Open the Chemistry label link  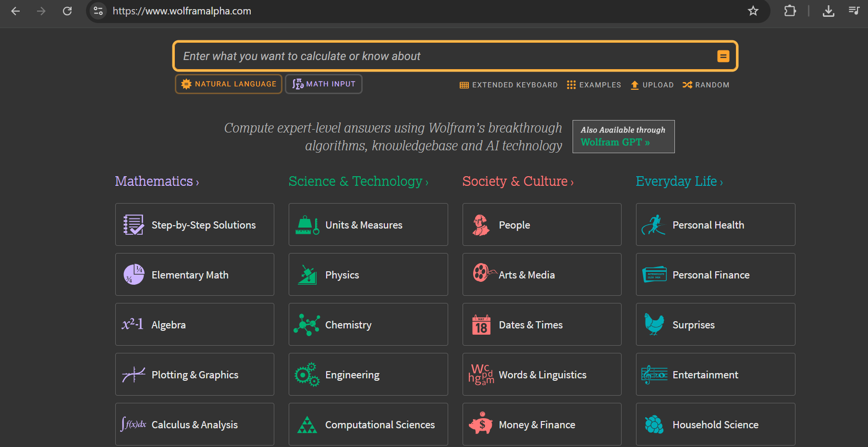pyautogui.click(x=348, y=325)
